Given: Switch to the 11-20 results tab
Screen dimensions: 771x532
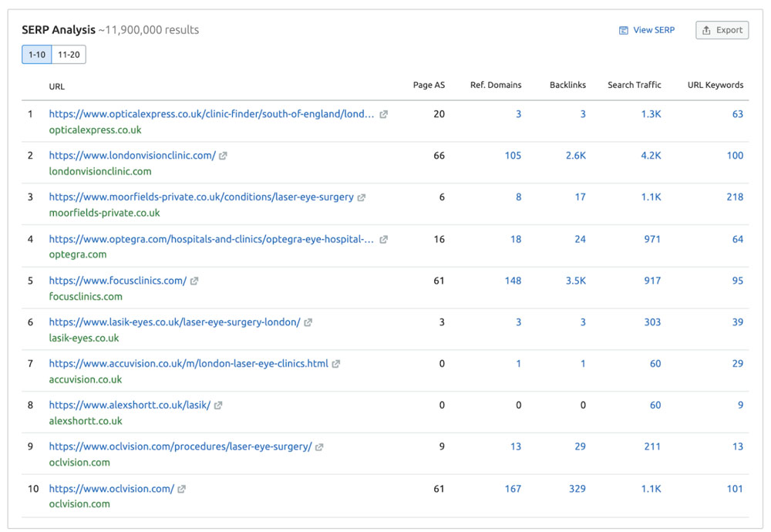Looking at the screenshot, I should point(69,55).
